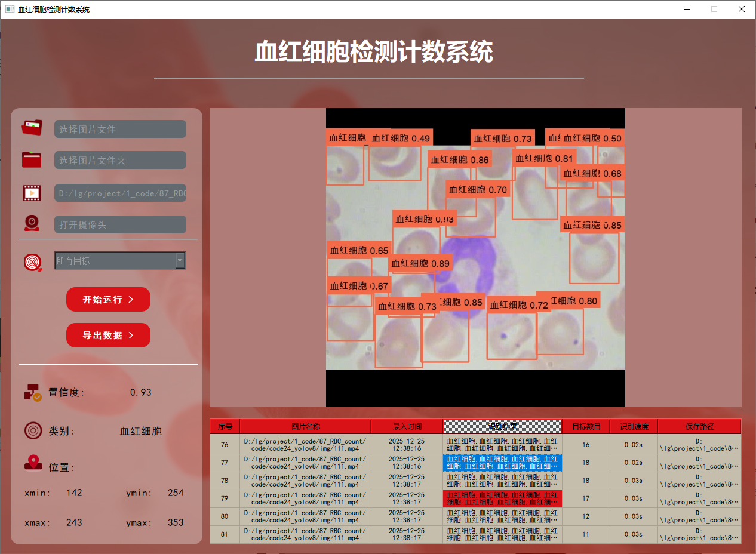Click the location pin icon beside 位置

pyautogui.click(x=33, y=463)
